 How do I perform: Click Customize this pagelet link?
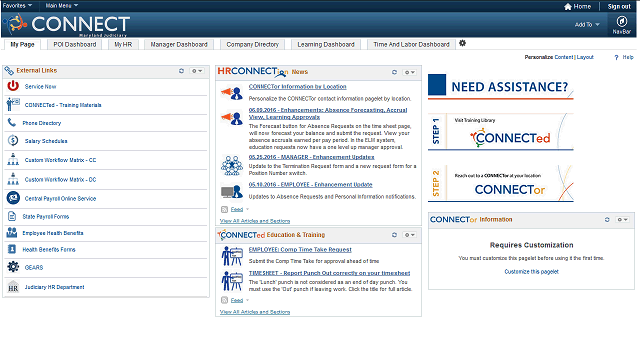[x=531, y=271]
